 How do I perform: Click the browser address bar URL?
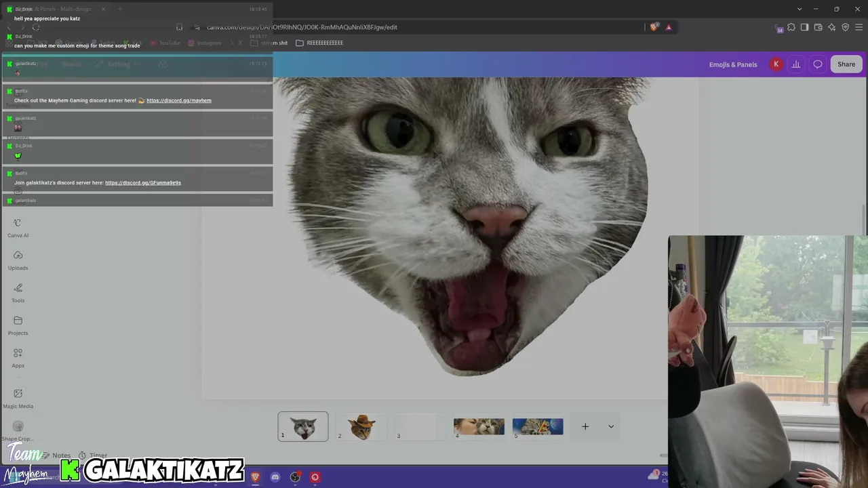pos(302,27)
